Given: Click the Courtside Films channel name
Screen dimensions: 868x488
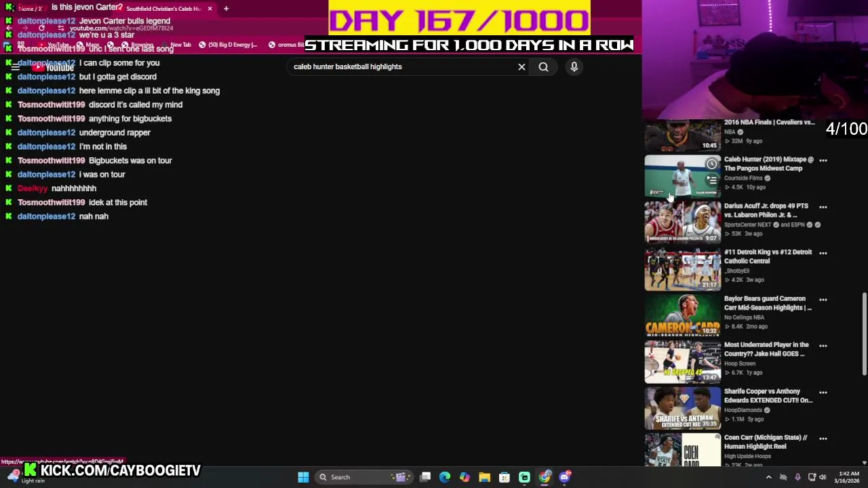Looking at the screenshot, I should tap(743, 178).
